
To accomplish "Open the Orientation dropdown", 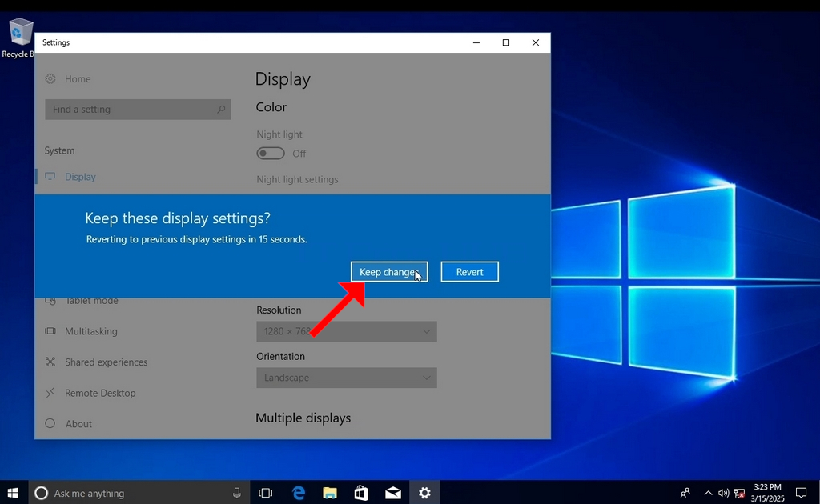I will coord(346,378).
